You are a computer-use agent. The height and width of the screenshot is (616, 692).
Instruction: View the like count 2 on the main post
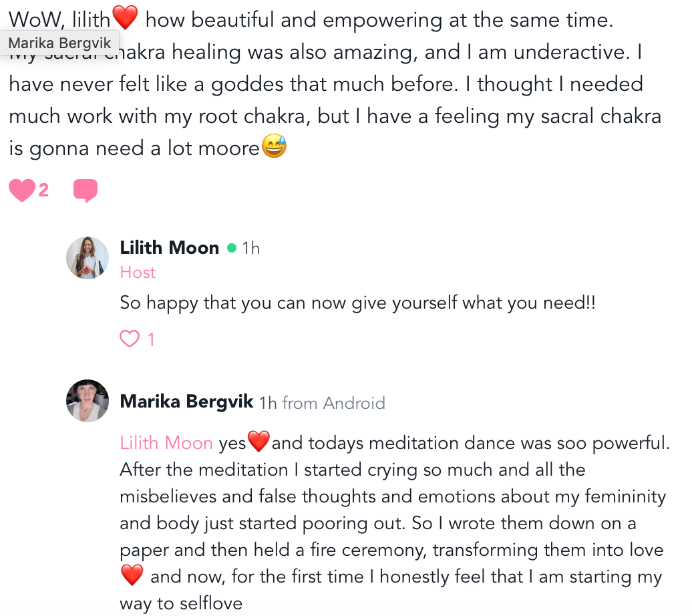(x=43, y=191)
